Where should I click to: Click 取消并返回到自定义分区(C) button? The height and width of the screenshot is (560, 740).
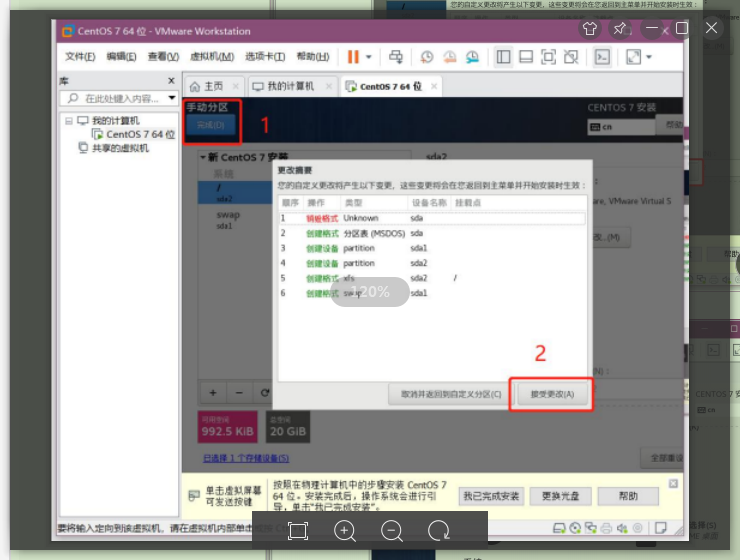(x=451, y=394)
